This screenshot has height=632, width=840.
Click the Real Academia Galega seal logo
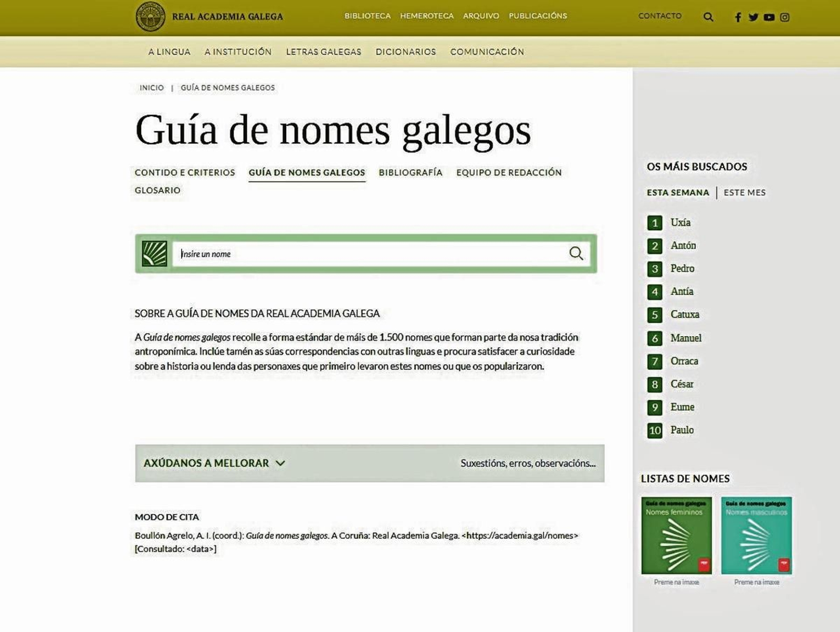click(150, 16)
